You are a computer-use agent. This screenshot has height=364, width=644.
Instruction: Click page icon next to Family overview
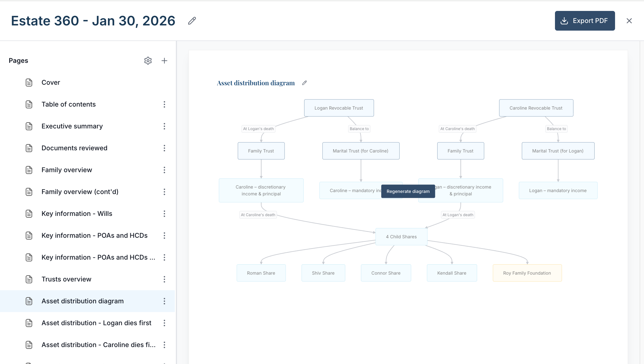pyautogui.click(x=29, y=170)
